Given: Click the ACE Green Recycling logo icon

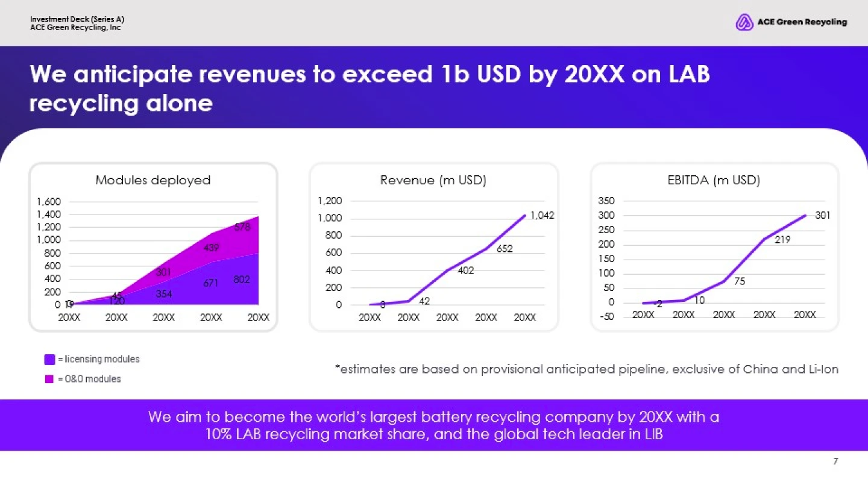Looking at the screenshot, I should [x=744, y=22].
